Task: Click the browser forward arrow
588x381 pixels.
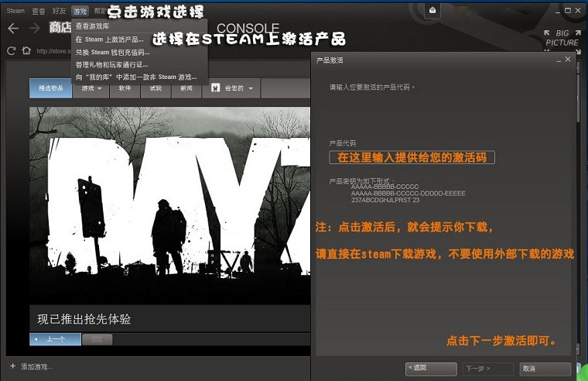Action: (33, 28)
